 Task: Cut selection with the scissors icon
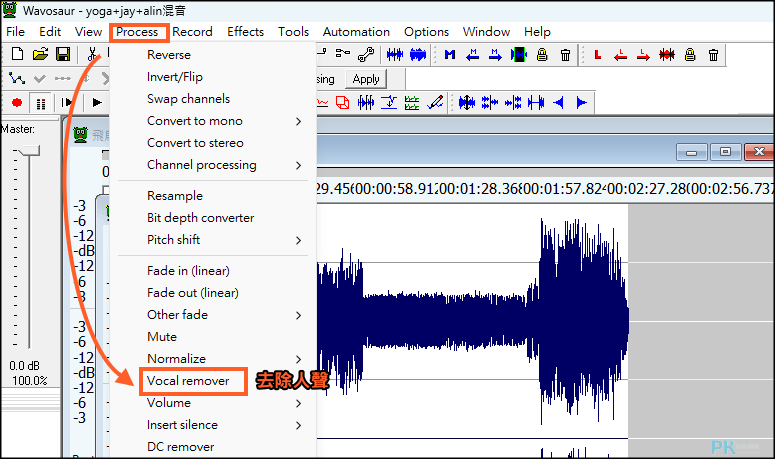coord(92,54)
